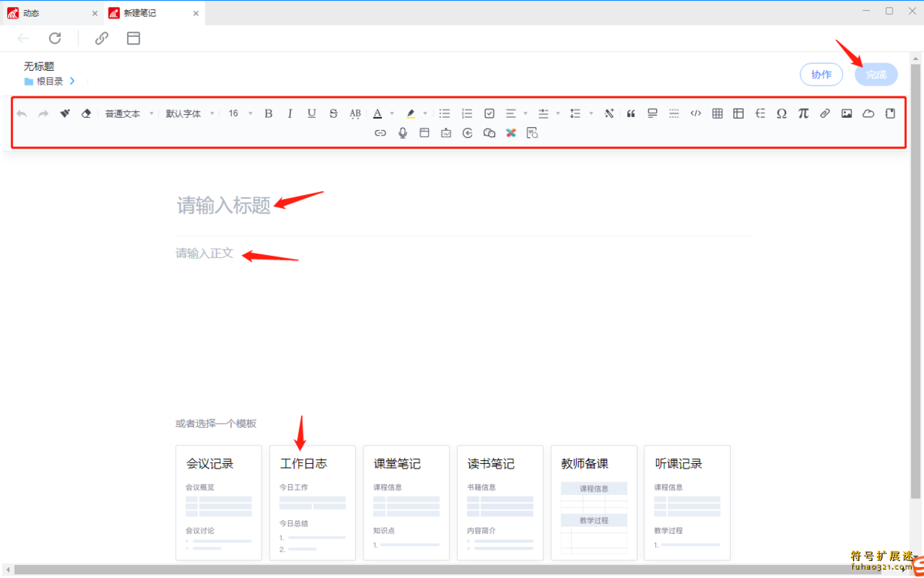Close the 新建笔记 tab
Viewport: 924px width, 578px height.
(196, 13)
